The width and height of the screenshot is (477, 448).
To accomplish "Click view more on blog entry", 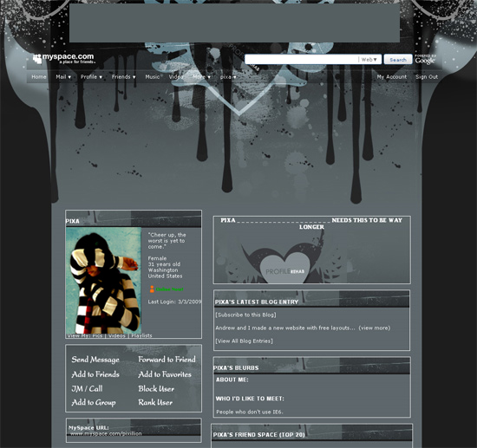I will point(375,328).
